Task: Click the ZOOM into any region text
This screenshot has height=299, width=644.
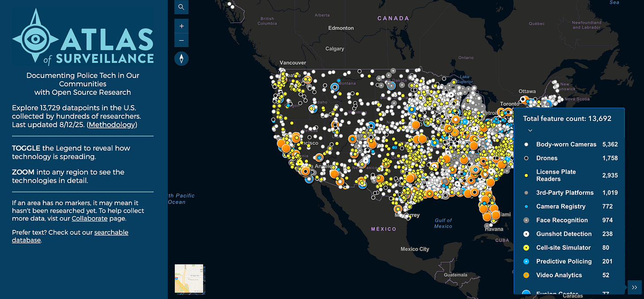Action: coord(68,176)
